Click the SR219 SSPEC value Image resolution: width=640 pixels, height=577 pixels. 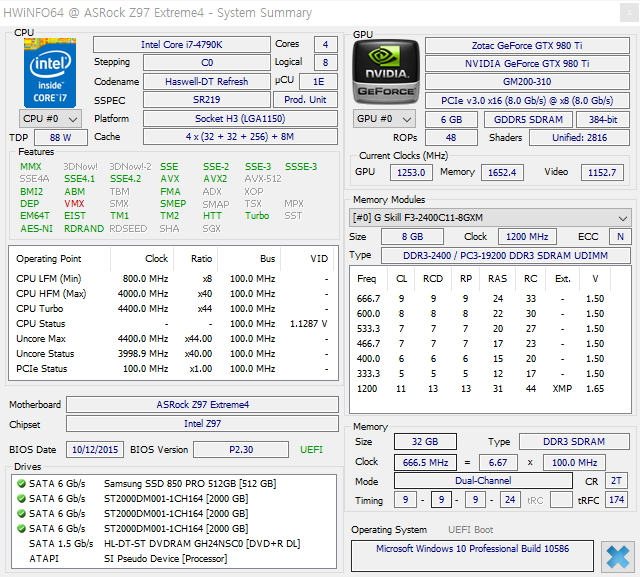[207, 100]
